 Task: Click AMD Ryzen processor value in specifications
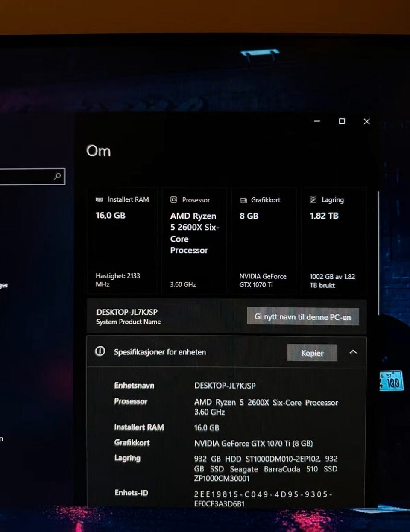[266, 407]
